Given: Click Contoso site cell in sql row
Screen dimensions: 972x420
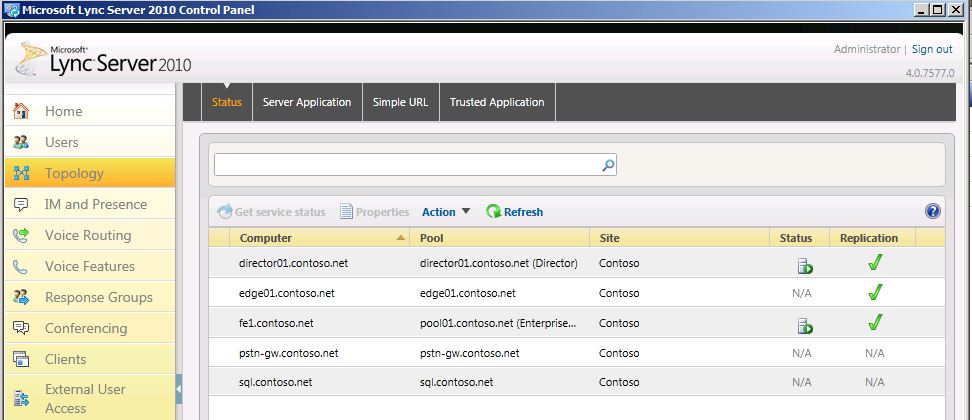Looking at the screenshot, I should (x=619, y=382).
